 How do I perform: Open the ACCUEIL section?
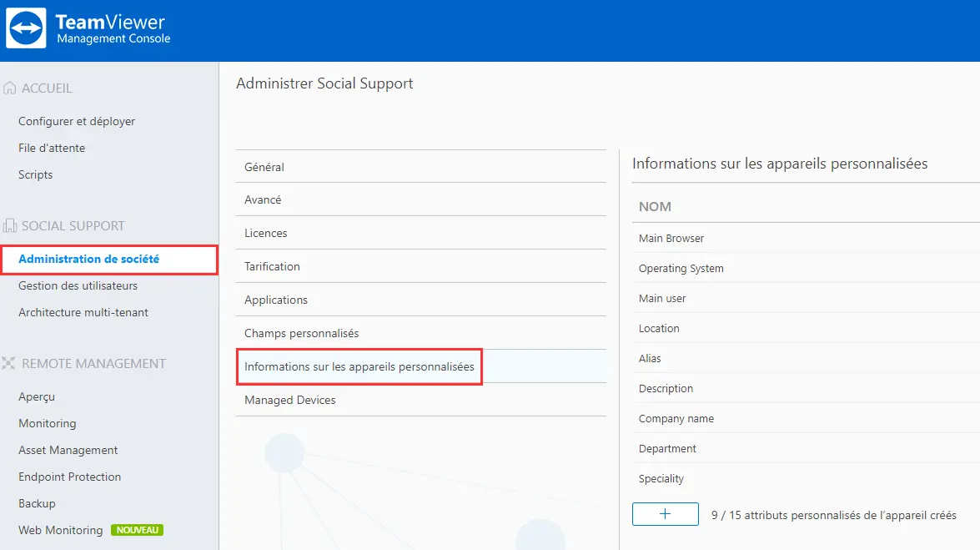click(x=47, y=88)
